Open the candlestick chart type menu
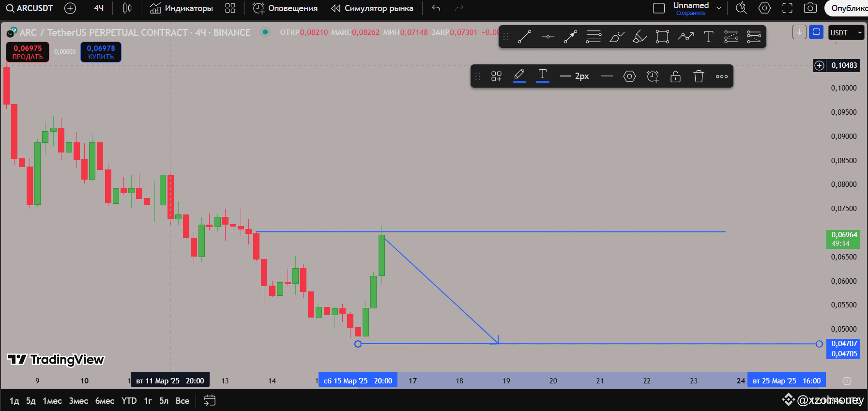The width and height of the screenshot is (868, 411). (127, 8)
